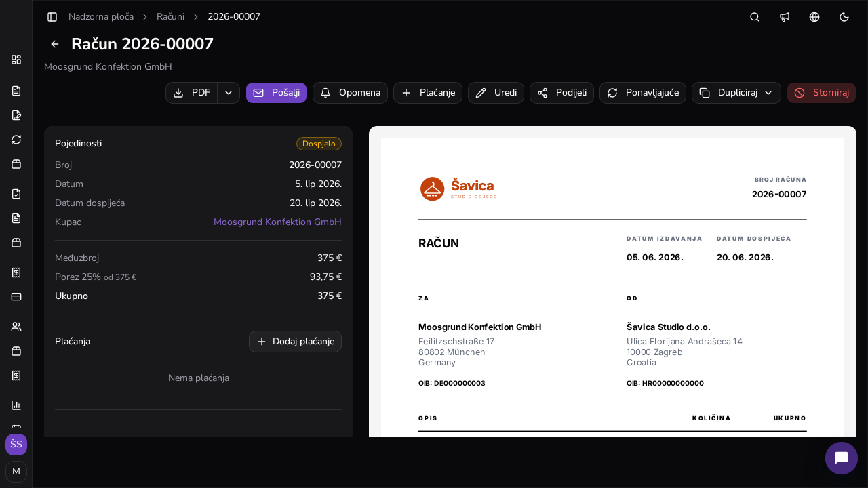Viewport: 868px width, 488px height.
Task: Select the date value 5. lip 2026.
Action: coord(318,184)
